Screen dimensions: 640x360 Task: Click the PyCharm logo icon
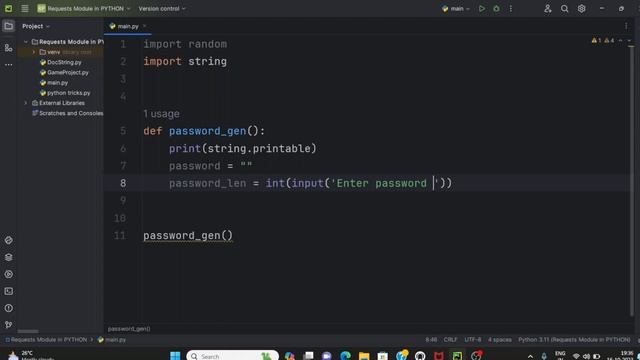click(x=8, y=9)
